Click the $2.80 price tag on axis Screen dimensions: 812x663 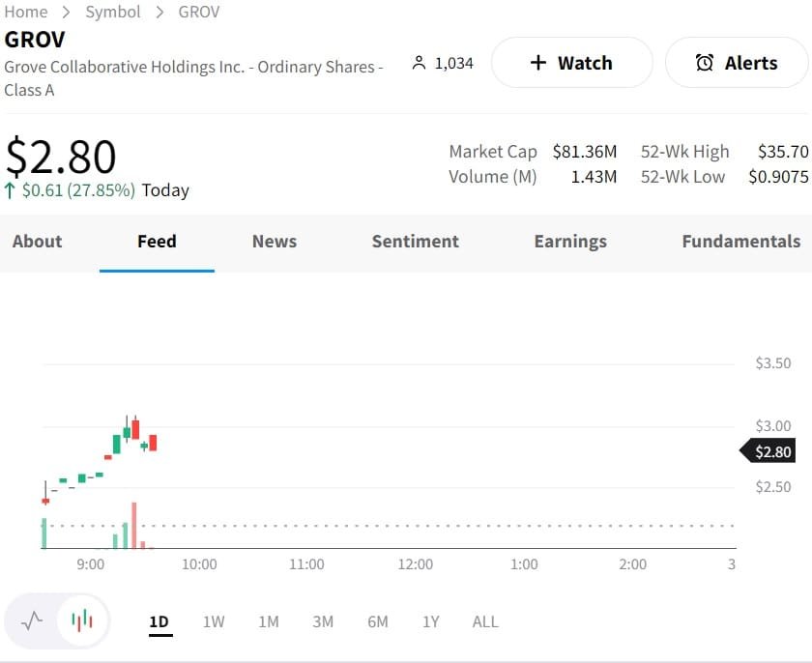772,450
